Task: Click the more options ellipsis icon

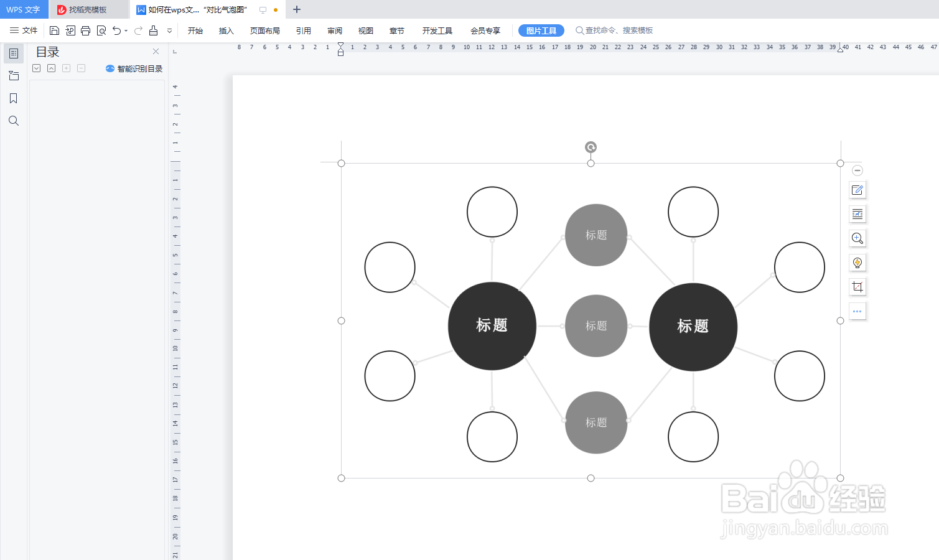Action: (x=857, y=311)
